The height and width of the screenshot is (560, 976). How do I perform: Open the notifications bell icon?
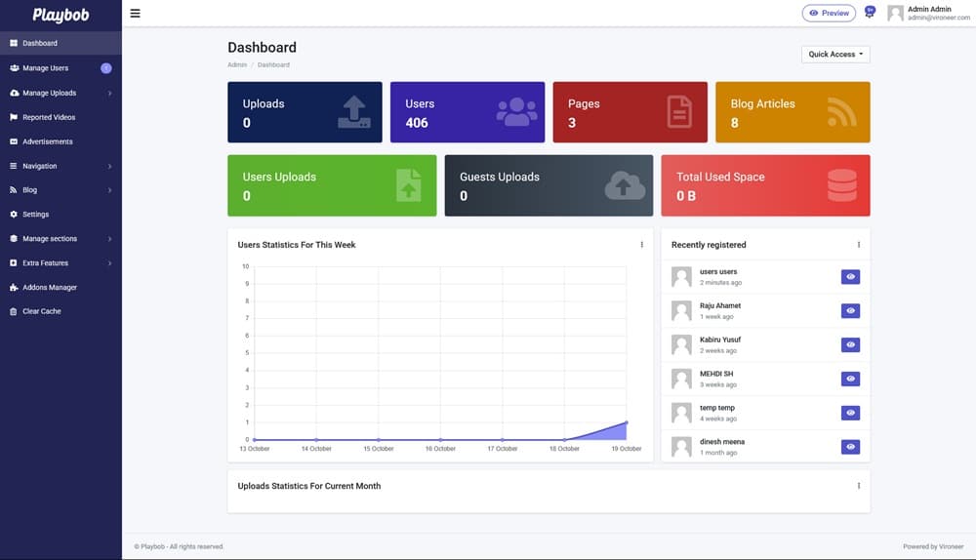[x=869, y=13]
